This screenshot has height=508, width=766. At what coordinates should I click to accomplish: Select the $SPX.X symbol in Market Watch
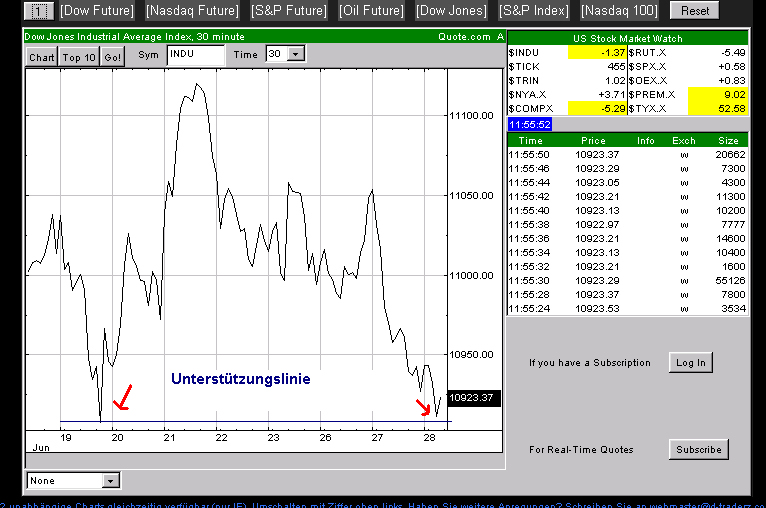pyautogui.click(x=647, y=67)
